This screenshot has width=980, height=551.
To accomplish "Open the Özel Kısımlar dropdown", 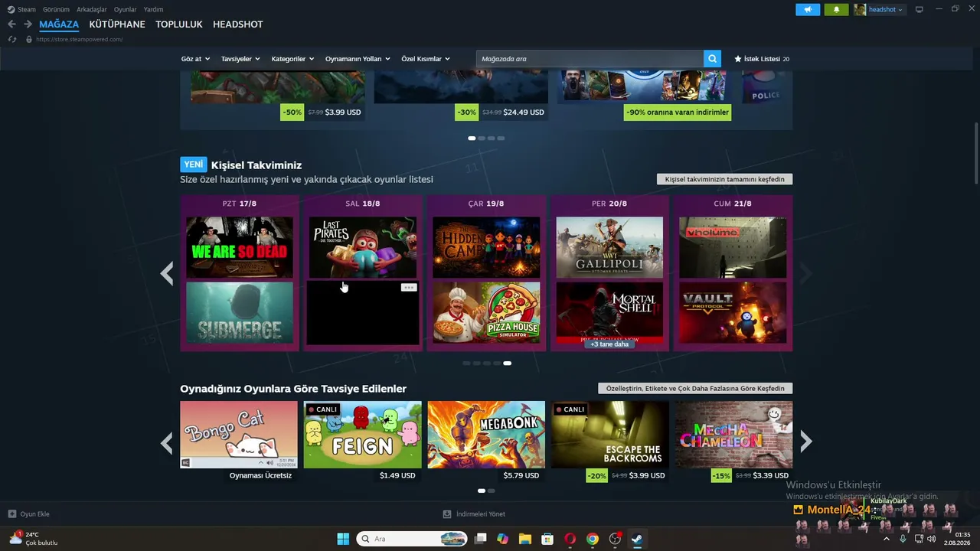I will pyautogui.click(x=426, y=59).
